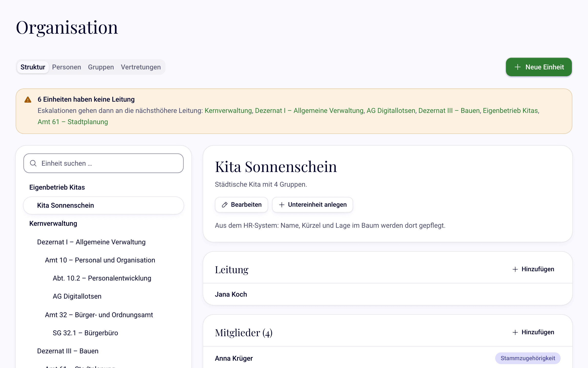This screenshot has height=368, width=588.
Task: Select SG 32.1 – Bürgerbüro
Action: coord(104,333)
